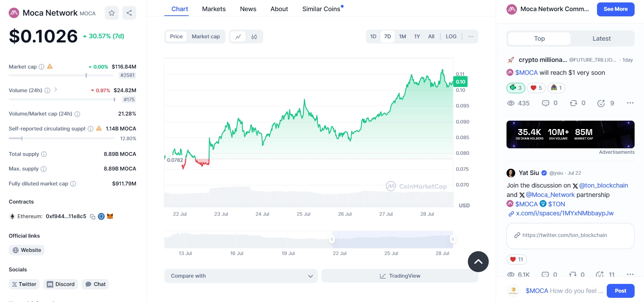Click the share icon next to MOCA
644x302 pixels.
129,13
